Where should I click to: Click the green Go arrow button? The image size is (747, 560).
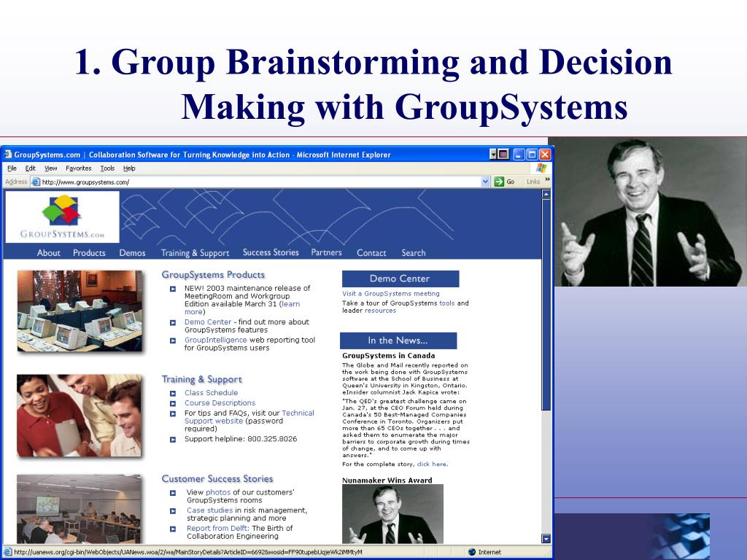[x=499, y=182]
